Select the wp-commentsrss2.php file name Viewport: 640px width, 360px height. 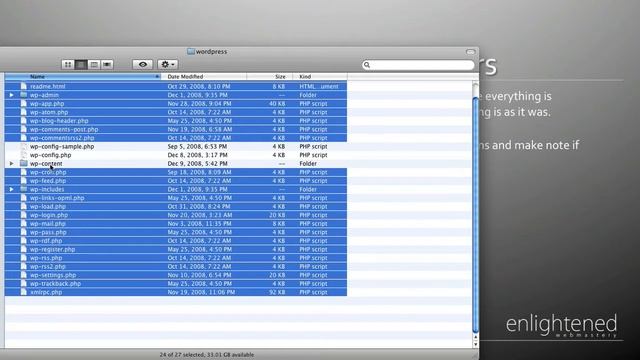point(62,138)
